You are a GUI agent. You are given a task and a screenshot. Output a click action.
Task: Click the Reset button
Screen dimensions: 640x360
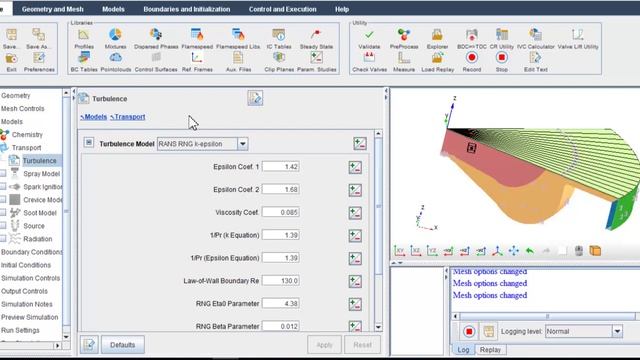pyautogui.click(x=362, y=345)
